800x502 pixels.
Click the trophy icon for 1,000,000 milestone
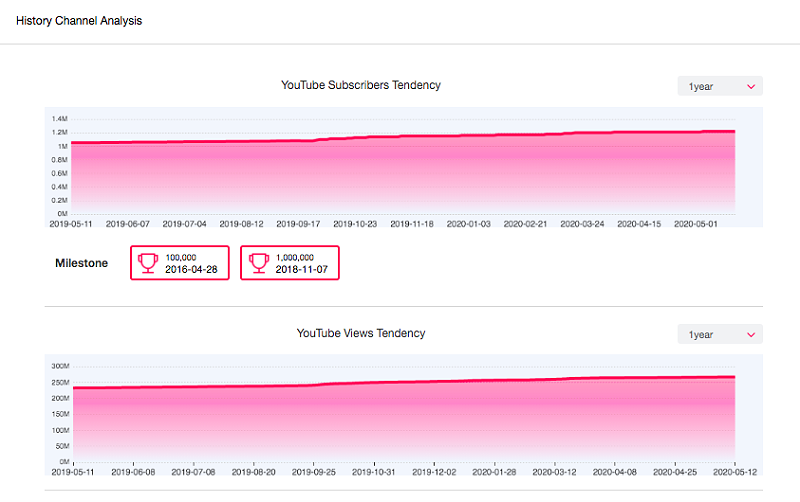[258, 263]
